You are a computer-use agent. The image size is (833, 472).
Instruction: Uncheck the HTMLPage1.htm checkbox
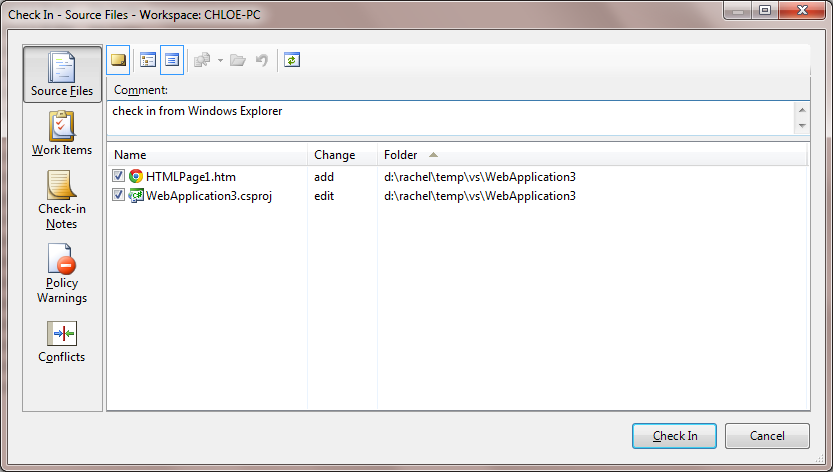click(119, 177)
